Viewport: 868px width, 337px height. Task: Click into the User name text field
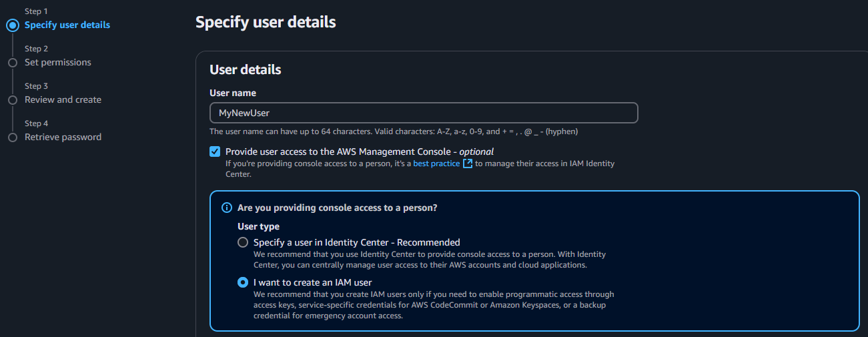424,113
